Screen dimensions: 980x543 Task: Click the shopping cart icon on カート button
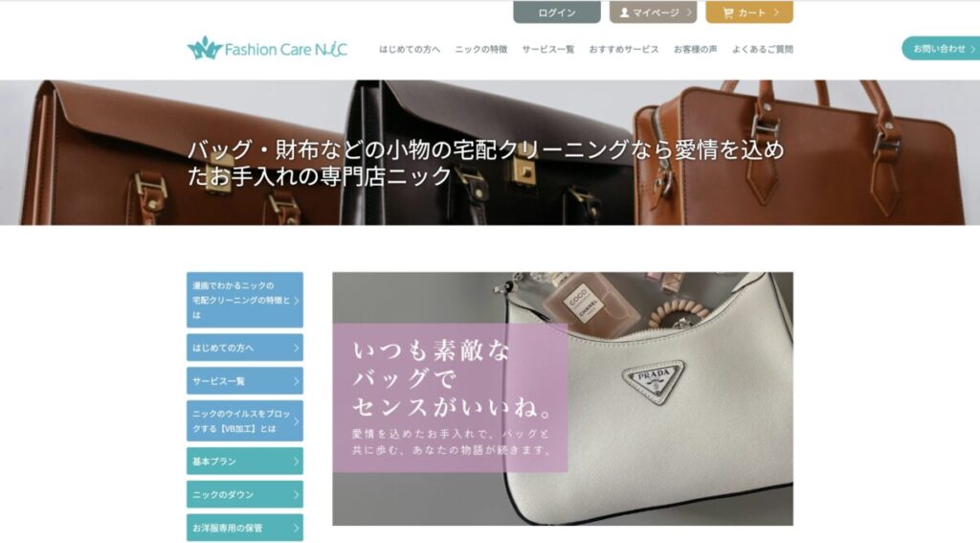pyautogui.click(x=727, y=12)
